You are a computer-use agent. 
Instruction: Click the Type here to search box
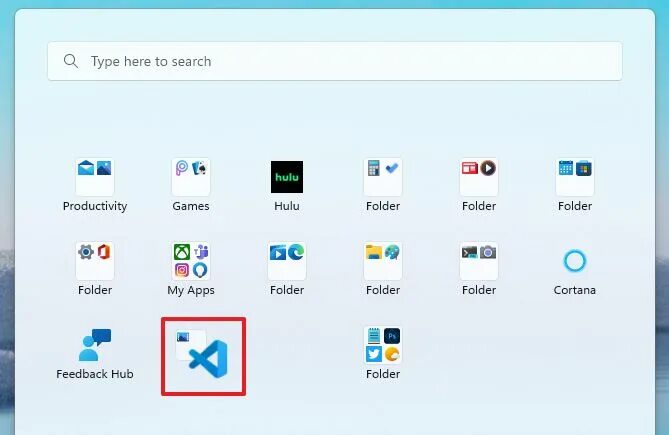[x=334, y=61]
